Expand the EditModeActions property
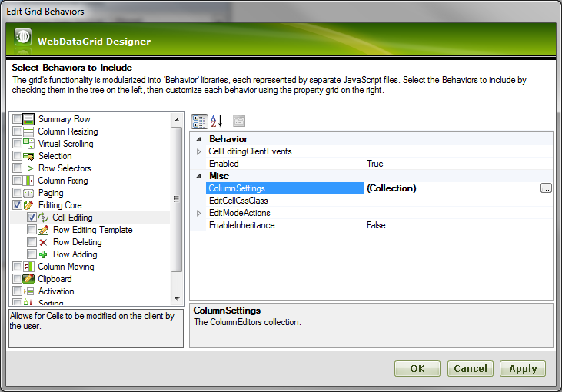This screenshot has width=562, height=392. pyautogui.click(x=198, y=213)
